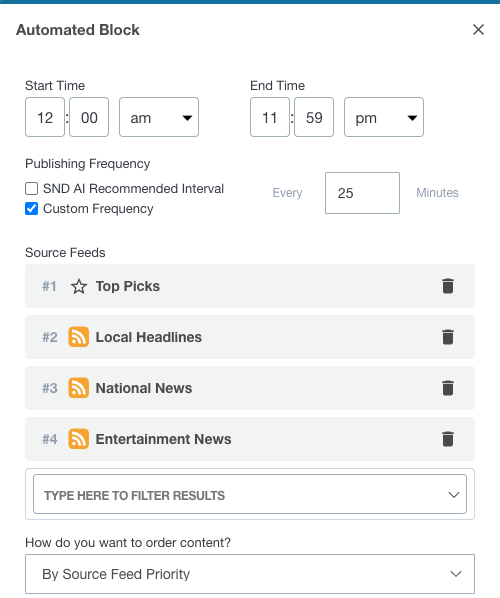500x598 pixels.
Task: Open the End Time am/pm dropdown
Action: pyautogui.click(x=384, y=117)
